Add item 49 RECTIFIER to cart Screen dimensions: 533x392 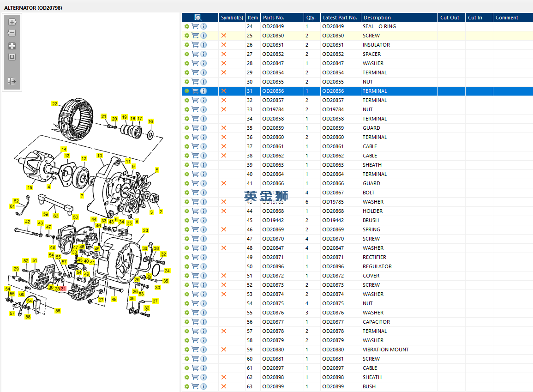pyautogui.click(x=195, y=257)
